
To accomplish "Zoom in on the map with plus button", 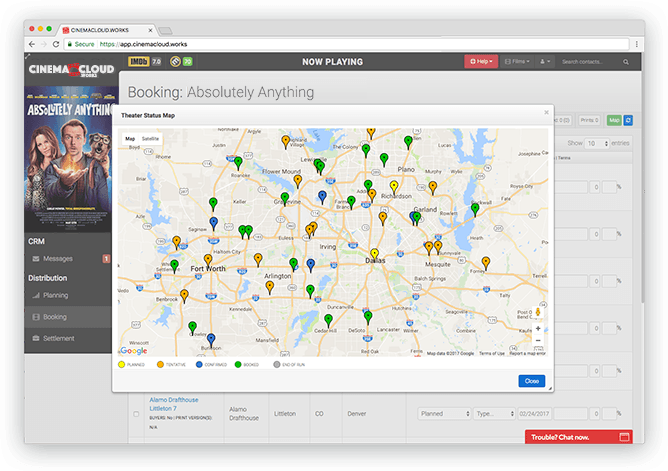I will click(538, 328).
